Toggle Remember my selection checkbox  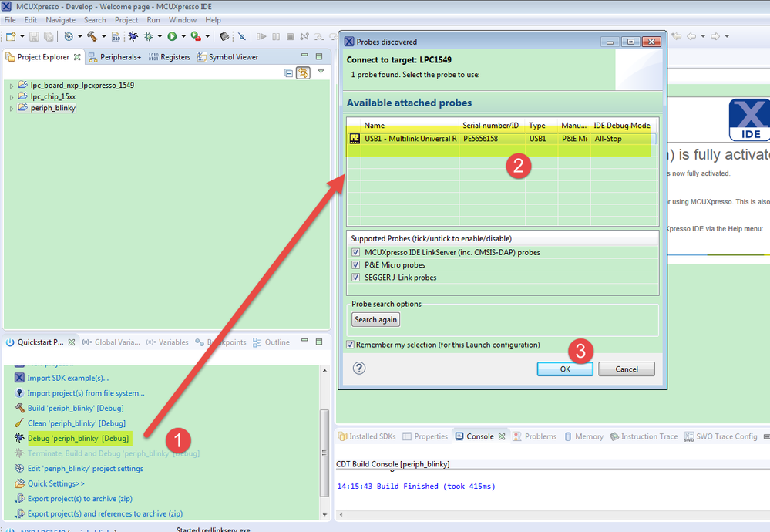[350, 345]
